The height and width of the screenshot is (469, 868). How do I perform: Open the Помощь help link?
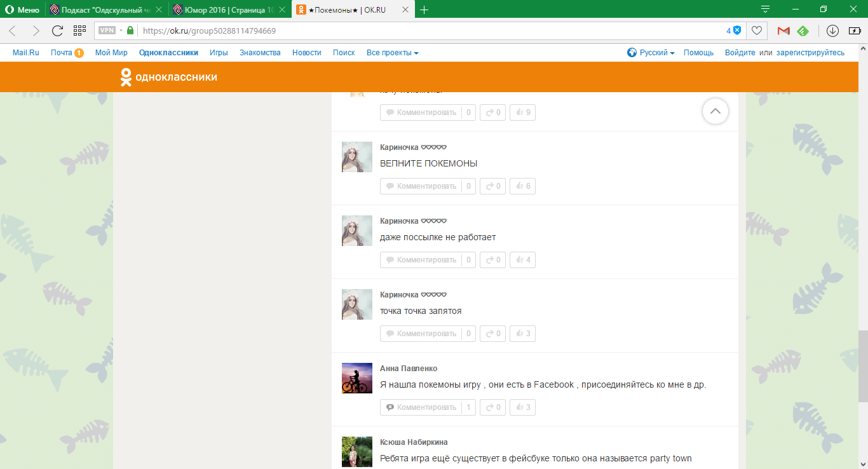[x=698, y=53]
